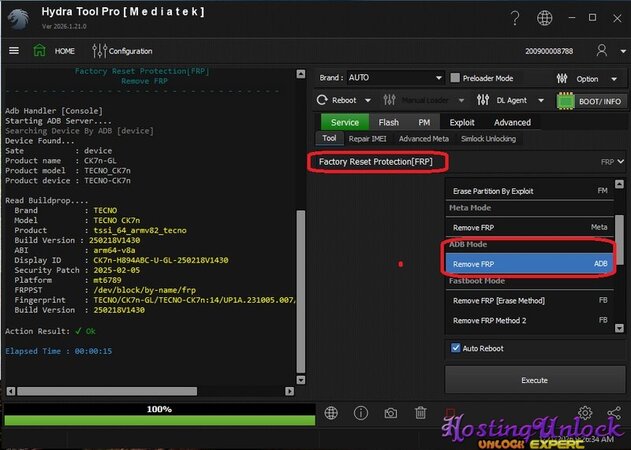Click the user account icon
Image resolution: width=631 pixels, height=450 pixels.
coord(602,51)
